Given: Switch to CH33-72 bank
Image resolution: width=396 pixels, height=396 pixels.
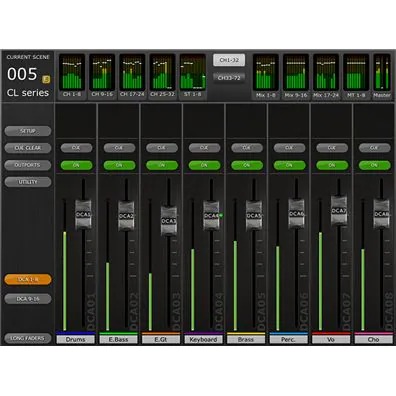Looking at the screenshot, I should [x=229, y=78].
